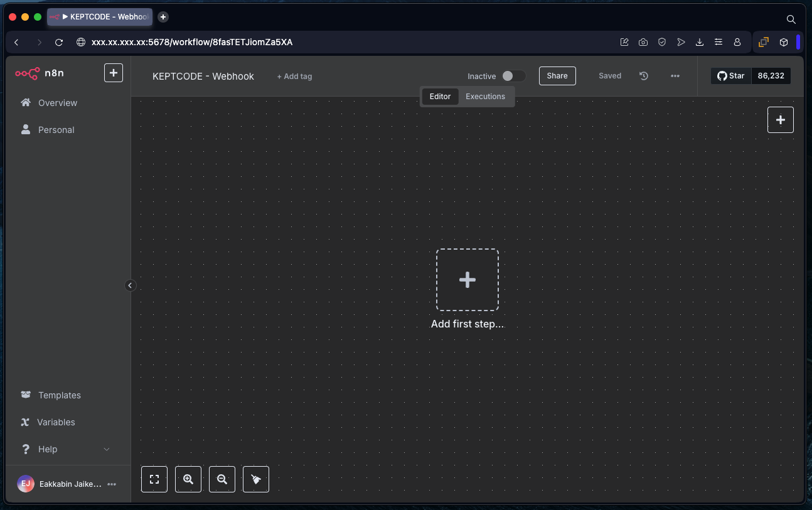The height and width of the screenshot is (510, 812).
Task: Zoom in on the workflow canvas
Action: (188, 479)
